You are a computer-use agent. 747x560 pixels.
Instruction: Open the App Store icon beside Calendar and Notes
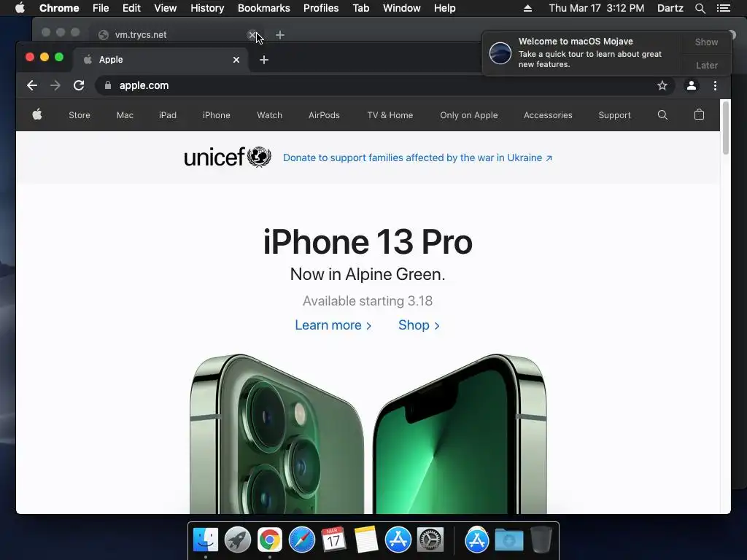click(398, 540)
